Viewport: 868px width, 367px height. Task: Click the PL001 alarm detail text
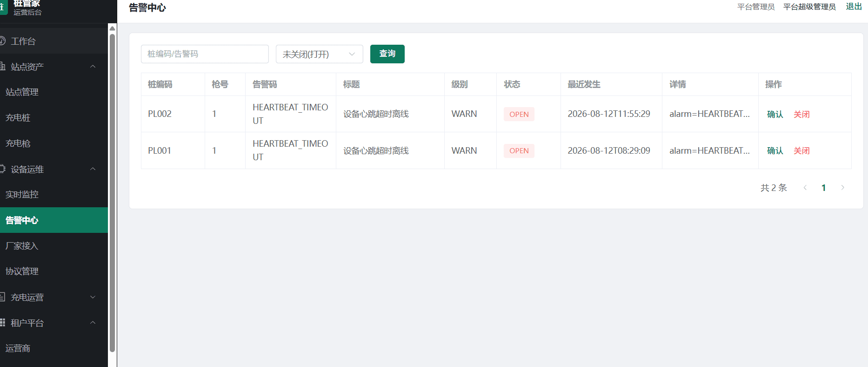point(709,150)
